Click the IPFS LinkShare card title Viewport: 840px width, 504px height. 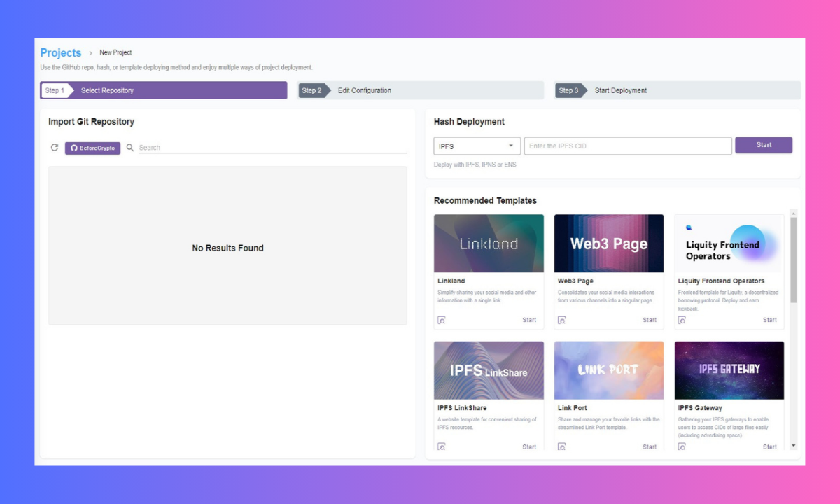point(462,408)
